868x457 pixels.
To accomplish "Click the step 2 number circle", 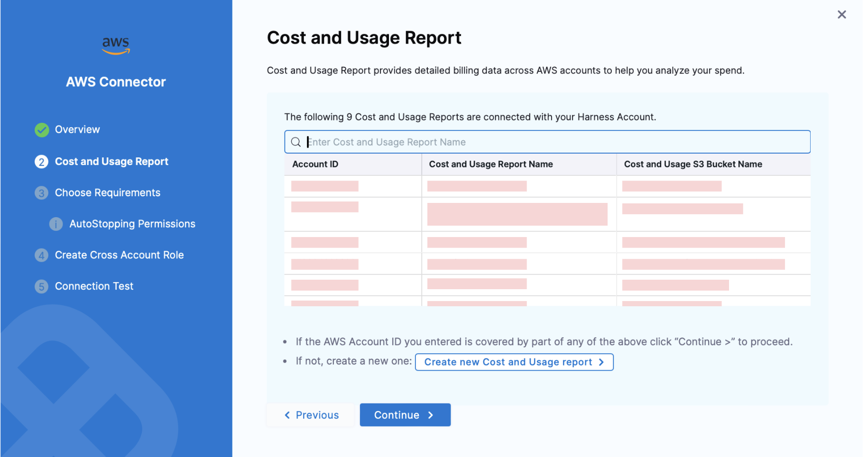I will (x=42, y=162).
